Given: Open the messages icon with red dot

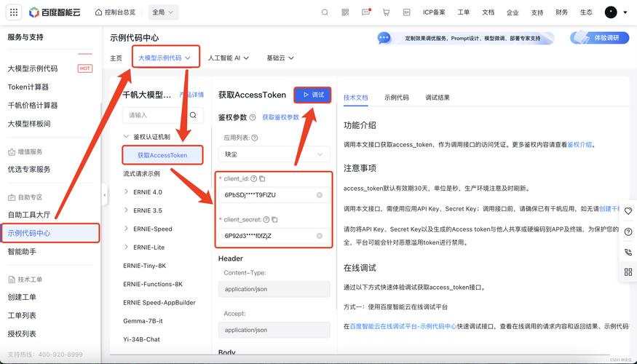Looking at the screenshot, I should point(366,12).
